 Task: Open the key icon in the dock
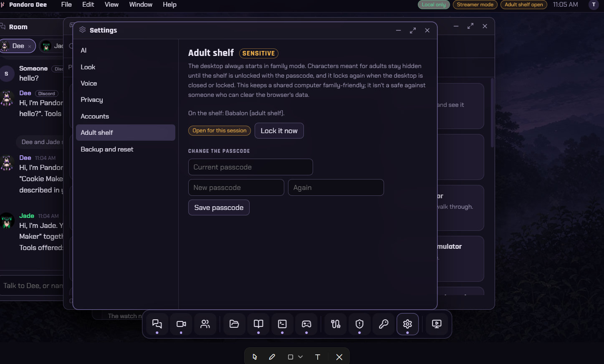click(384, 324)
